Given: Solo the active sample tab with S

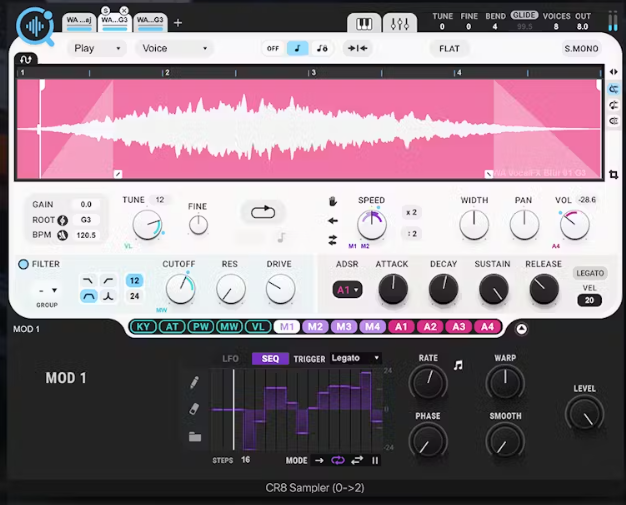Looking at the screenshot, I should (106, 10).
